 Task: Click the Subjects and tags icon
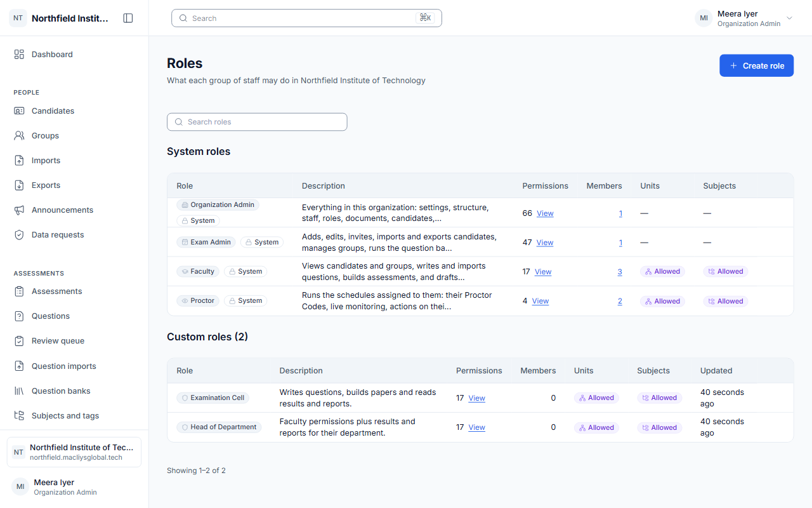coord(19,416)
